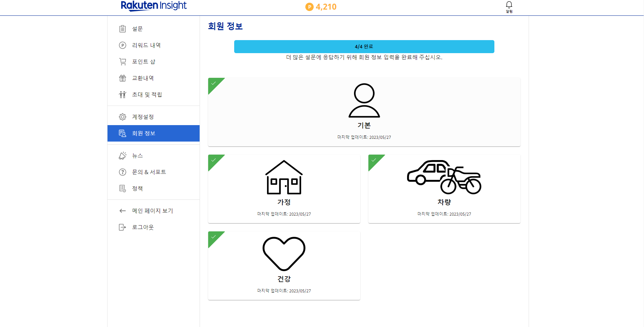Click the green checkmark corner on 가정 card

point(214,160)
